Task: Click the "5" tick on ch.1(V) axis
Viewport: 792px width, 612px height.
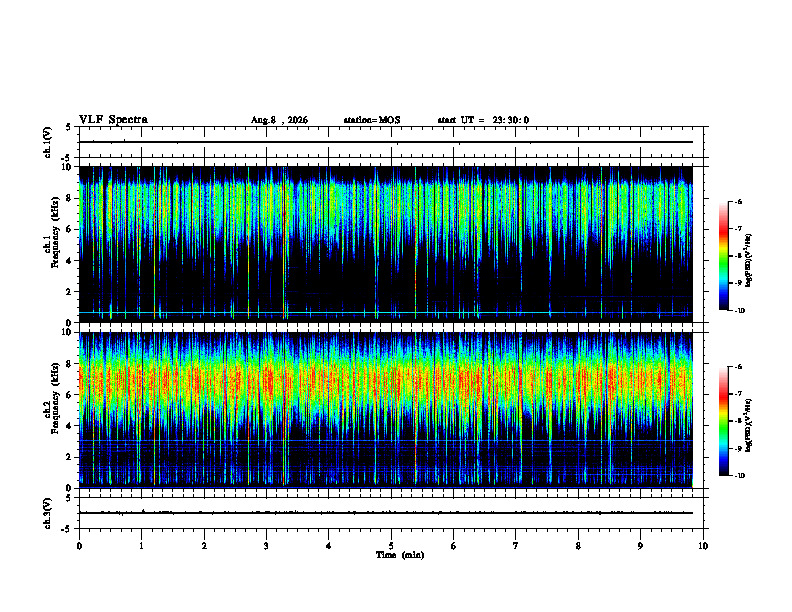Action: tap(69, 127)
